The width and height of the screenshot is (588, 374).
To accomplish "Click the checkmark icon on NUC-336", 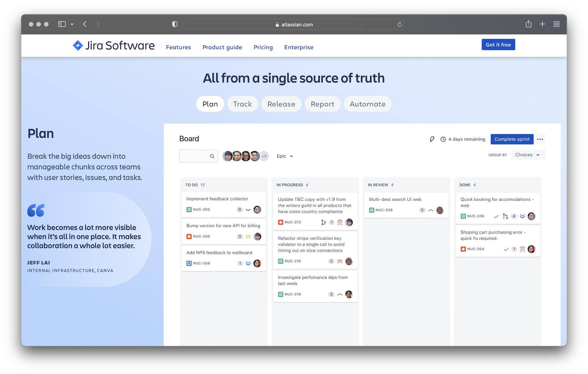I will [x=496, y=216].
